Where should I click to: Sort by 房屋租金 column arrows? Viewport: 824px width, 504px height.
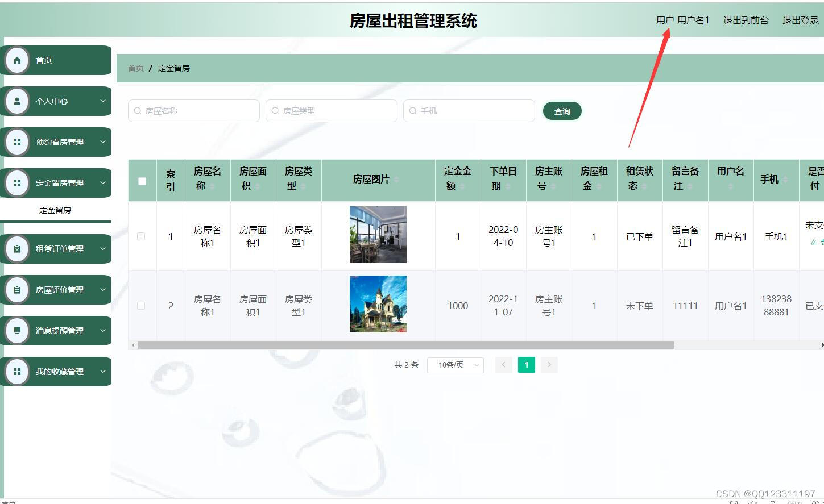[x=599, y=186]
